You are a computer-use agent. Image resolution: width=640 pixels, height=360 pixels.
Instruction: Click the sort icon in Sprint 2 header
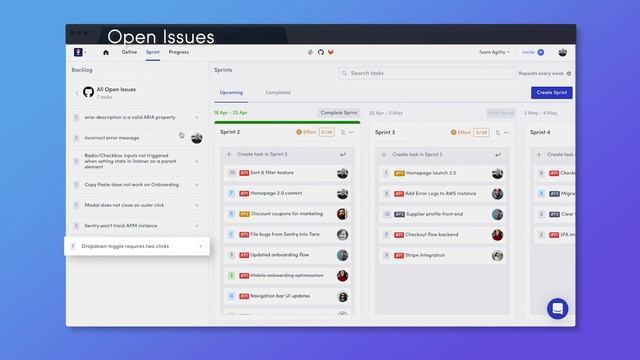tap(343, 132)
